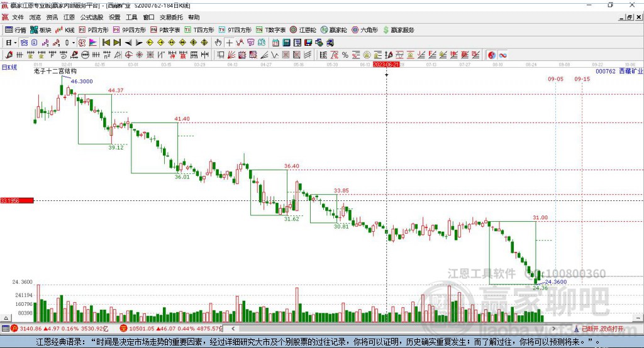Open the 工具 menu

131,17
